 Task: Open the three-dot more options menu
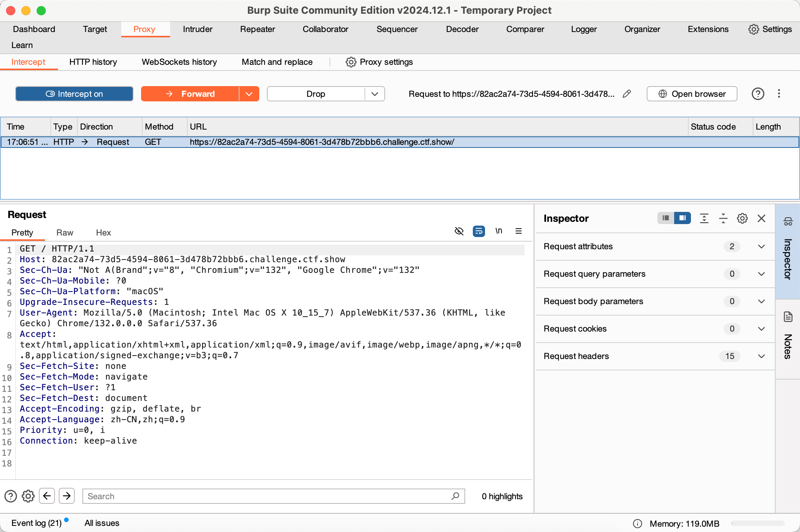(779, 94)
